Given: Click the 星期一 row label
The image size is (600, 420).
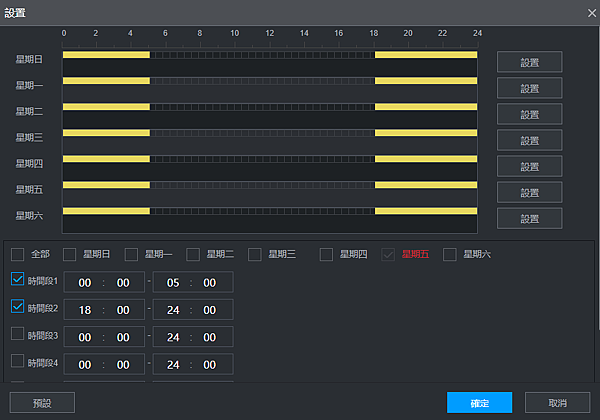Looking at the screenshot, I should coord(29,86).
